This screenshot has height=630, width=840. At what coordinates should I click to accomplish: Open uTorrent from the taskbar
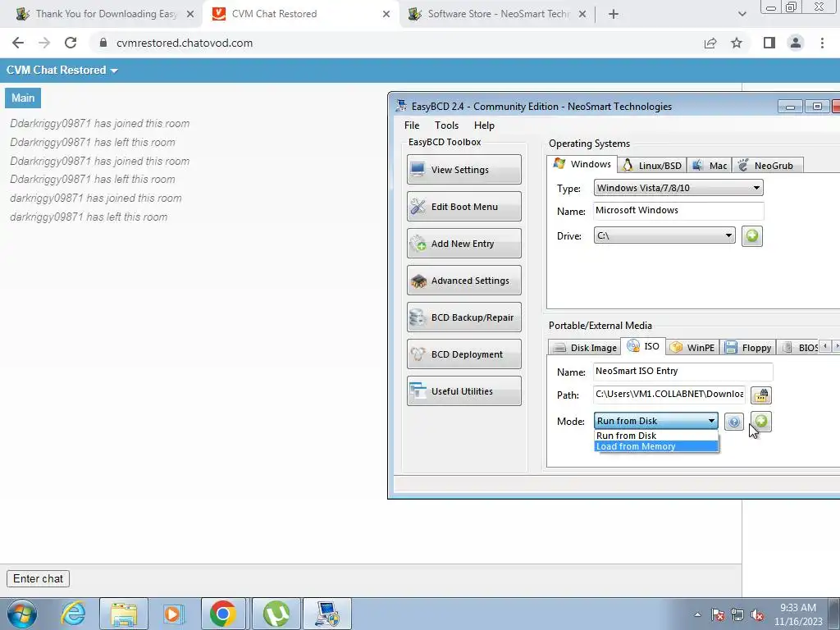tap(276, 614)
